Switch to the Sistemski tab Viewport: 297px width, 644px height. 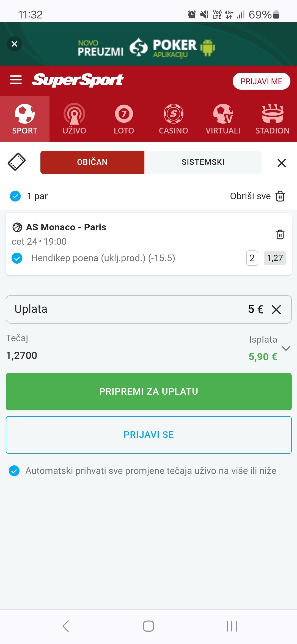click(x=203, y=162)
